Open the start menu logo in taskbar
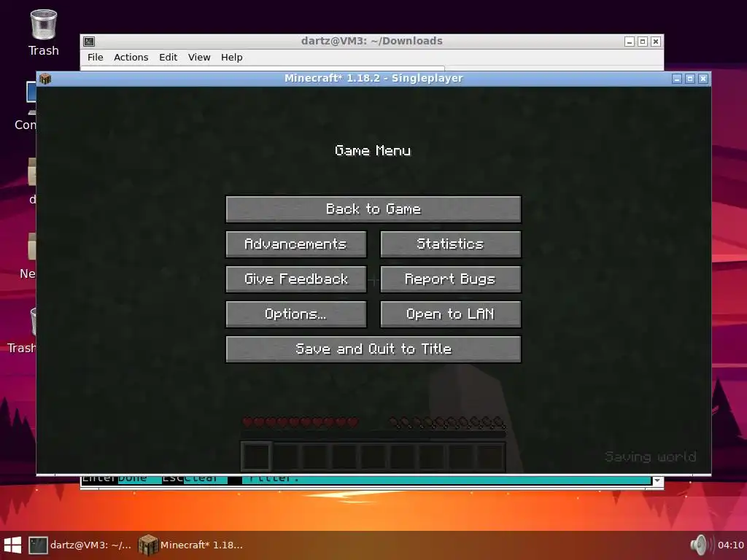 (12, 545)
